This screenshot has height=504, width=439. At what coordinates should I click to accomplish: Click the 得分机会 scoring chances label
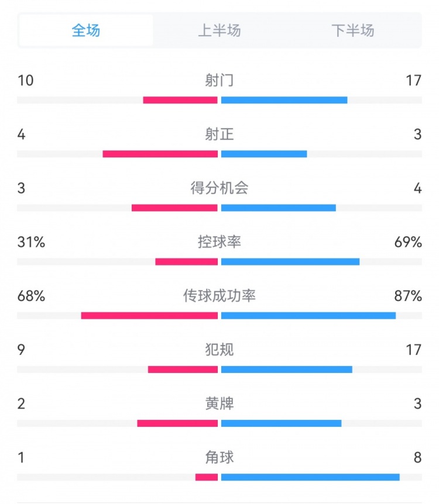coord(220,188)
